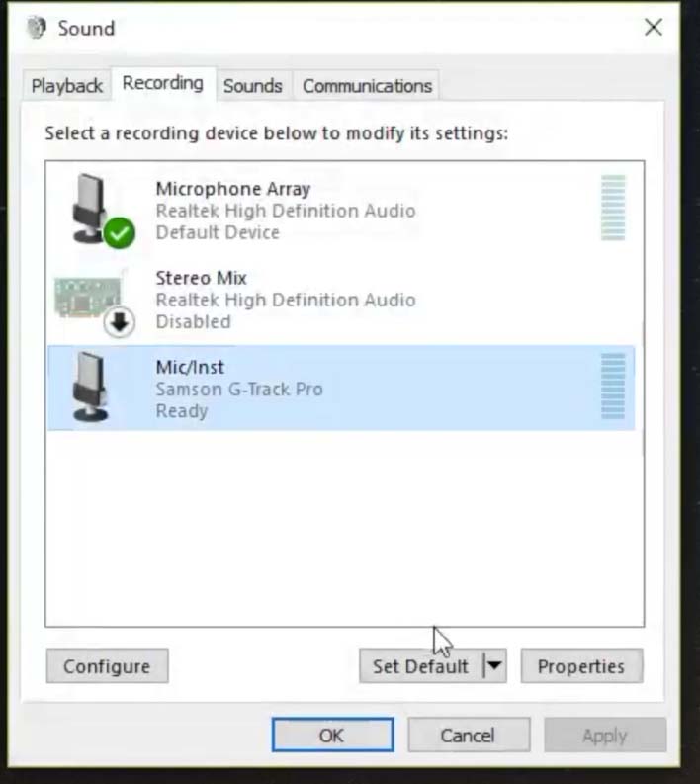Confirm with the OK button
The height and width of the screenshot is (784, 700).
click(x=332, y=735)
